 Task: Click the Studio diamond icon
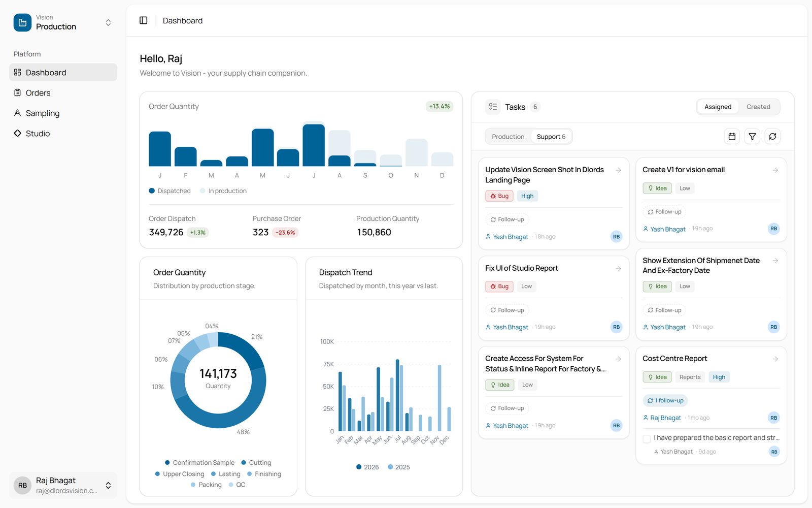click(x=17, y=133)
